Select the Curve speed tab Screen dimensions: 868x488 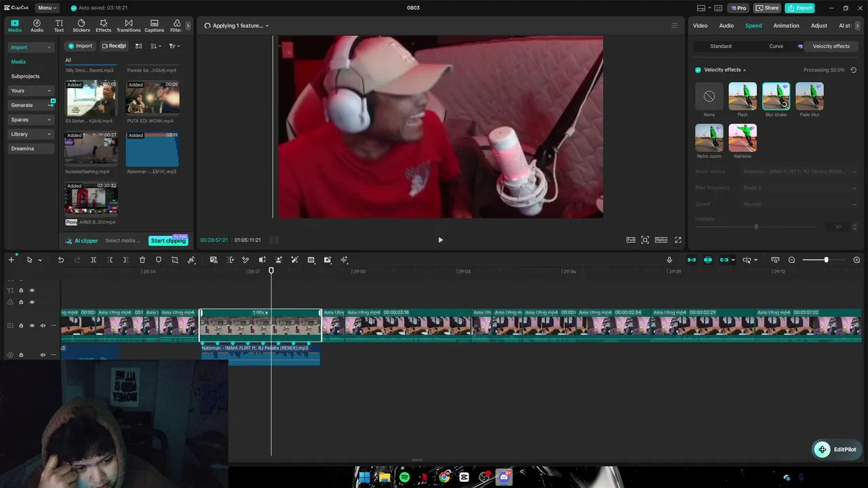click(776, 46)
